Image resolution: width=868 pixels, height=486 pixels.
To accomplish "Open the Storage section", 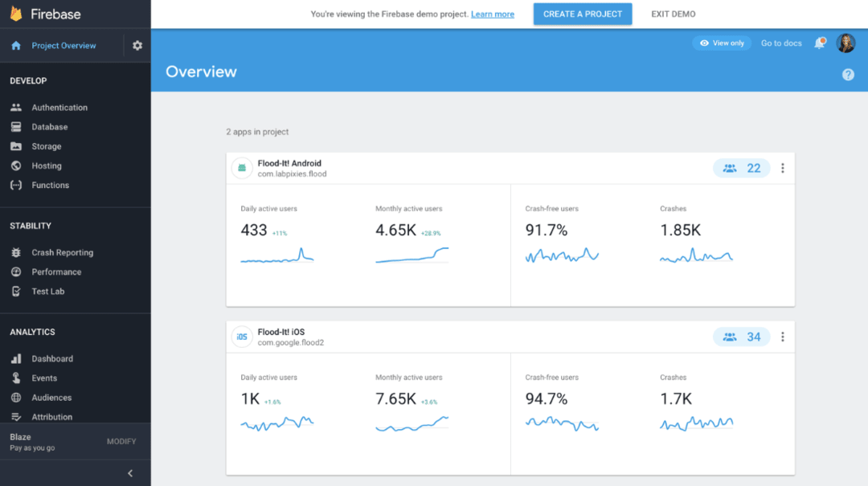I will (x=47, y=145).
